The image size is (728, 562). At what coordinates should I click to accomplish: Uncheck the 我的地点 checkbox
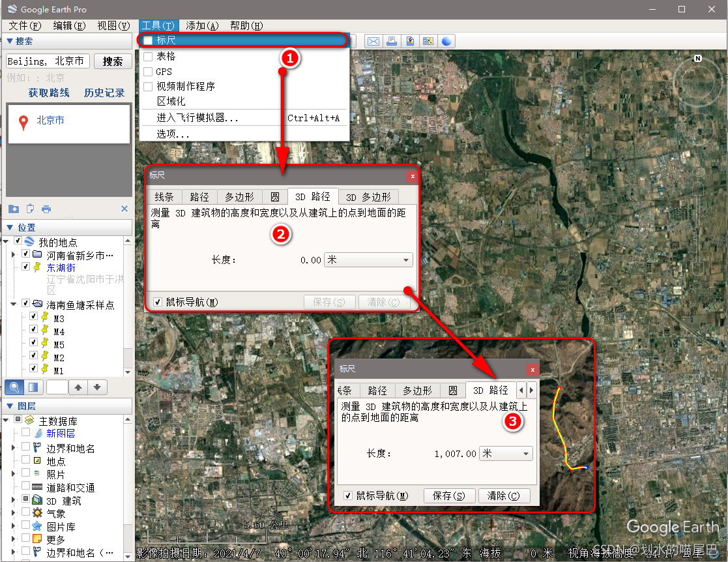click(x=18, y=241)
